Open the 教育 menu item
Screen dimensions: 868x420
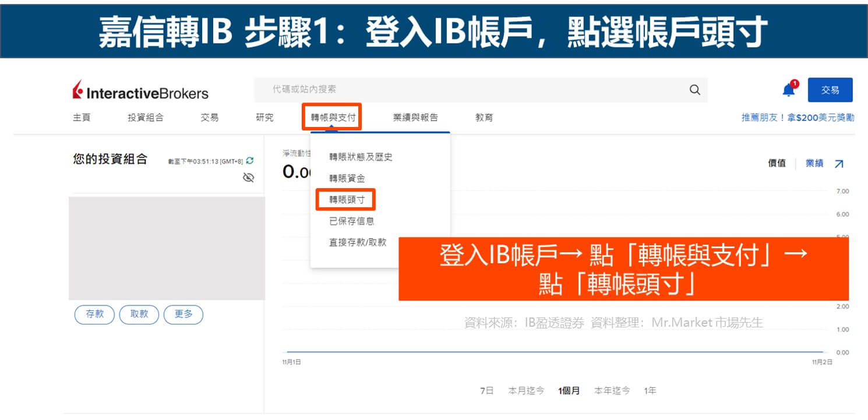pos(484,118)
